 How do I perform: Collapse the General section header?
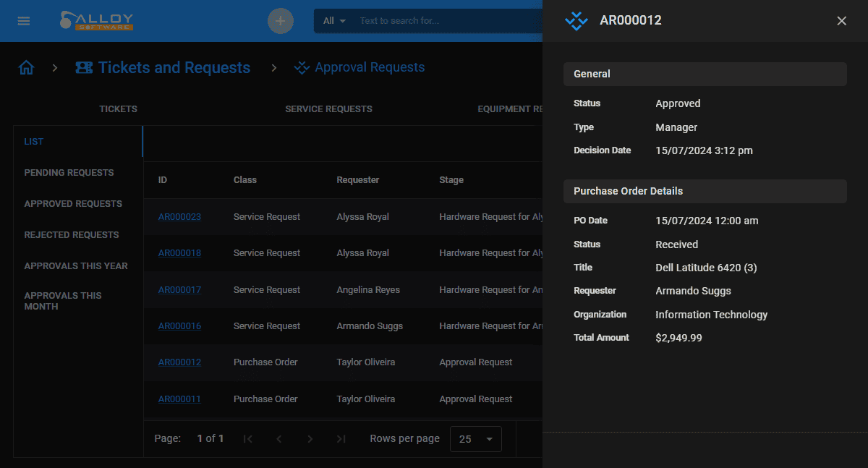click(705, 74)
